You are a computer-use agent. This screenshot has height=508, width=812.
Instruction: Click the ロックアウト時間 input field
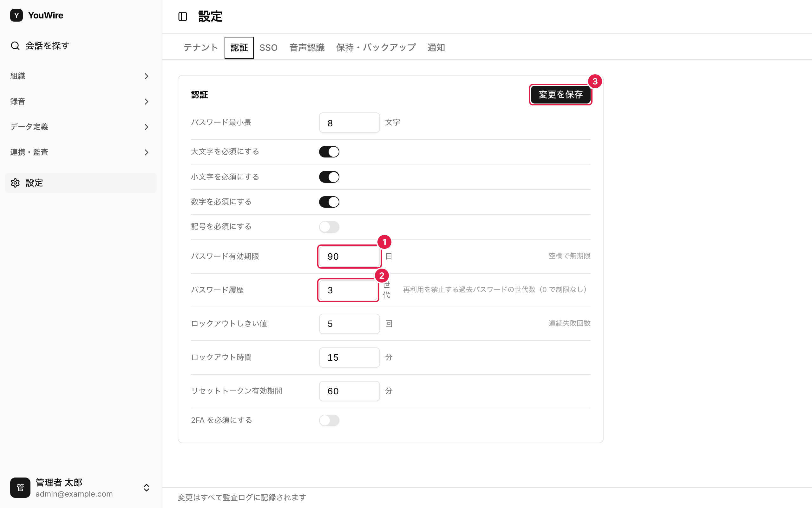coord(349,358)
